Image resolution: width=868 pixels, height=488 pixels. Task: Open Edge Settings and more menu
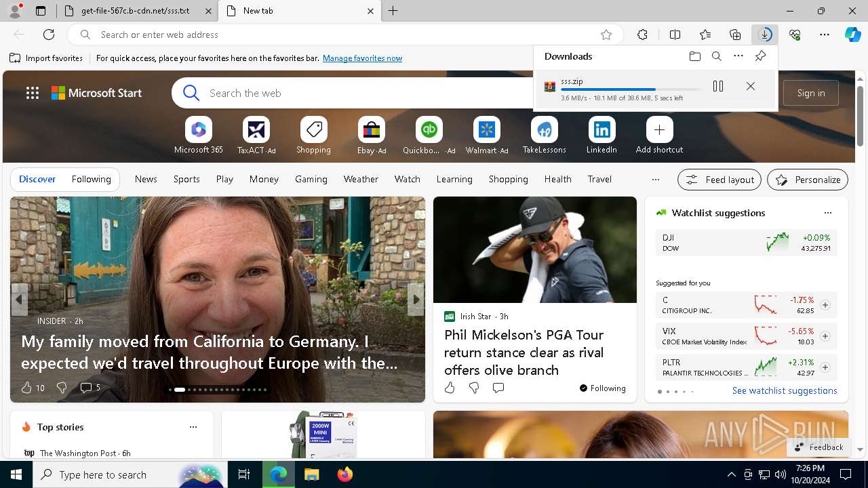825,35
